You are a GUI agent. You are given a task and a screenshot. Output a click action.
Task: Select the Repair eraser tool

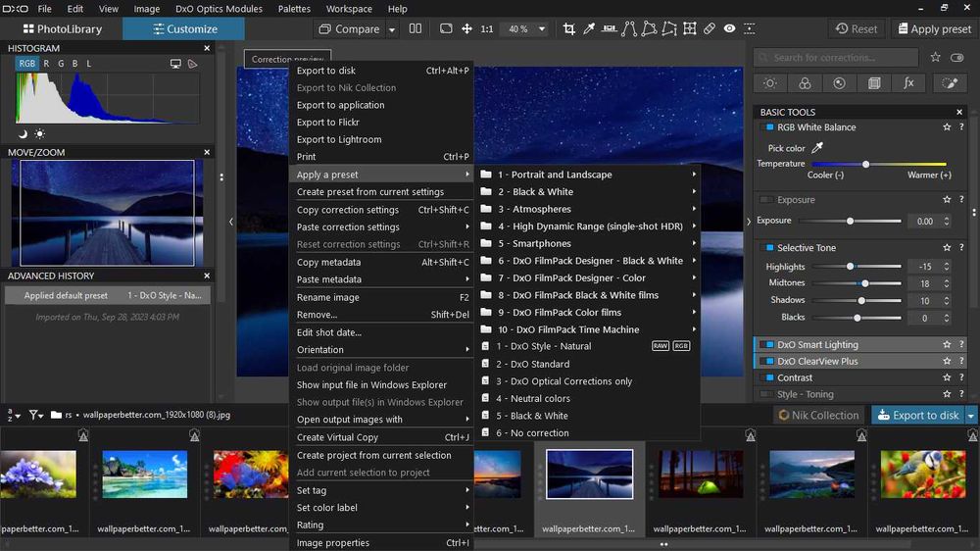[x=710, y=29]
